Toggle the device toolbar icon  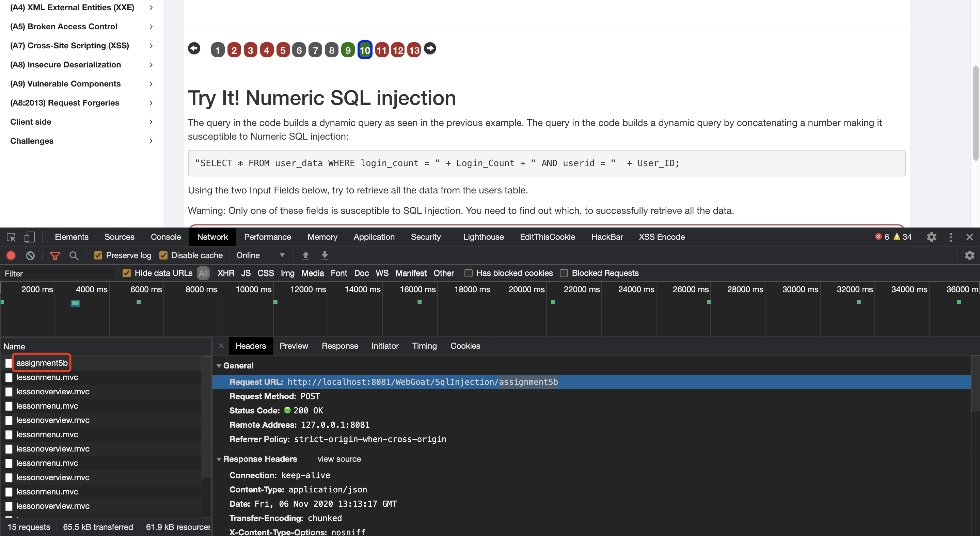[29, 237]
